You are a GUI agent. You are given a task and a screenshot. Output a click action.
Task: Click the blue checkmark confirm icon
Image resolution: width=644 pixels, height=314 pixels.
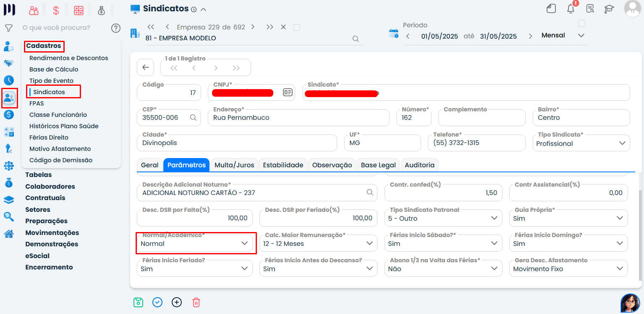(x=157, y=302)
